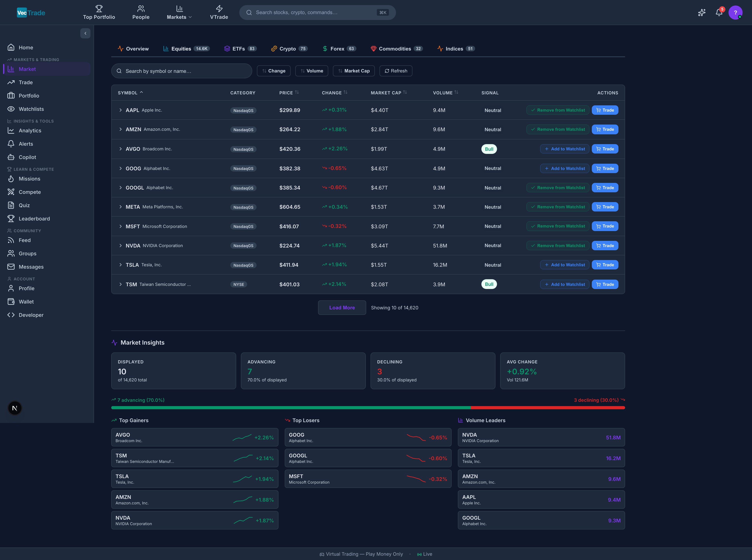Open Messages in the sidebar

[x=47, y=267]
